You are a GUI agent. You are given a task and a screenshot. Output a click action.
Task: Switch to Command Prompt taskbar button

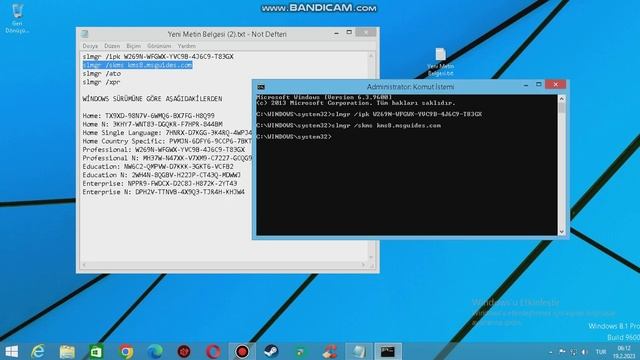pyautogui.click(x=388, y=351)
